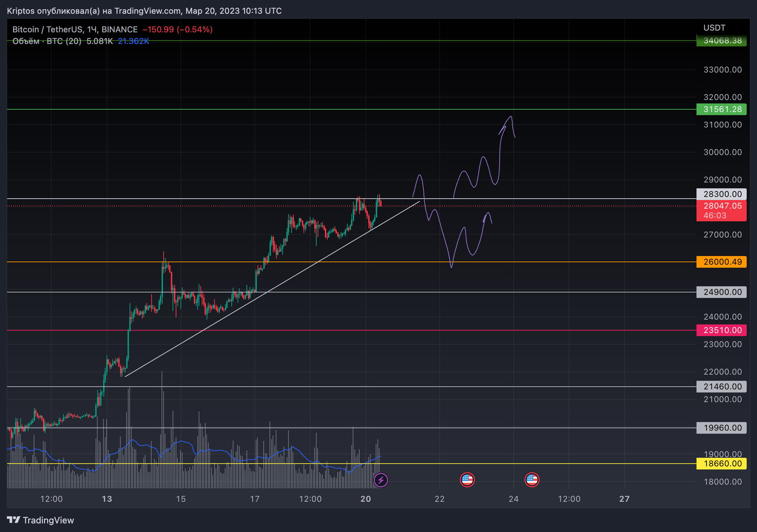
Task: Click the 31561.28 green price label
Action: 721,109
